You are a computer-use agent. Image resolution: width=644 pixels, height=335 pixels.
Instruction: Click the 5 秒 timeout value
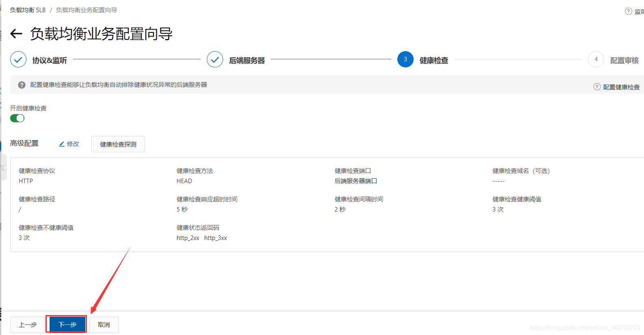click(x=182, y=210)
